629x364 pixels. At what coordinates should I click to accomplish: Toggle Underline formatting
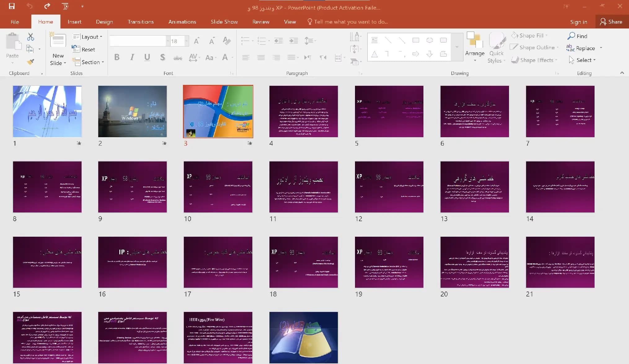pos(147,57)
